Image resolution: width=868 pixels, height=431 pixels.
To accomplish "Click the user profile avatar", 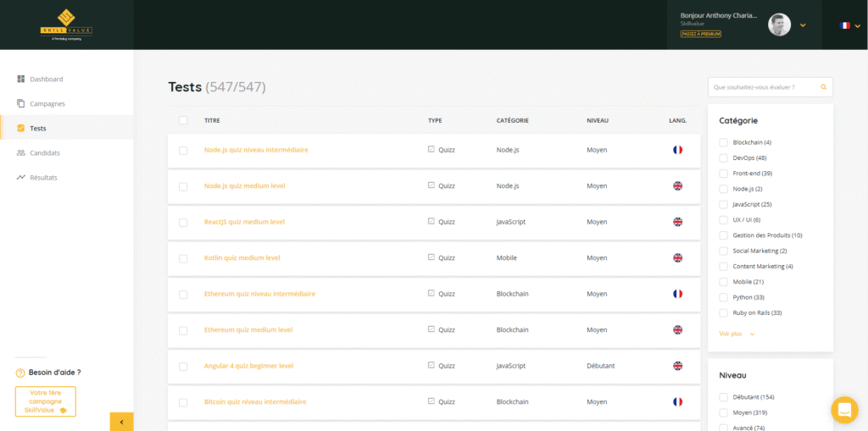I will (779, 25).
